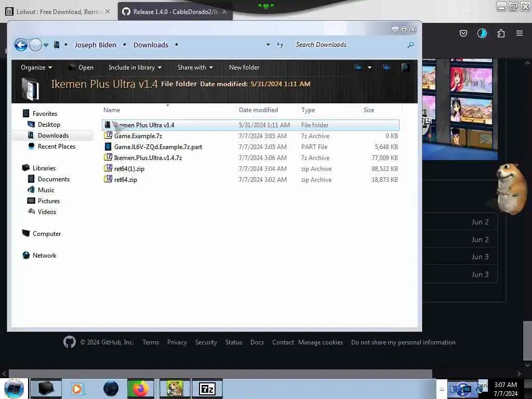
Task: Select Game.IL6V-ZQd.Example.7z.part file
Action: (x=250, y=147)
